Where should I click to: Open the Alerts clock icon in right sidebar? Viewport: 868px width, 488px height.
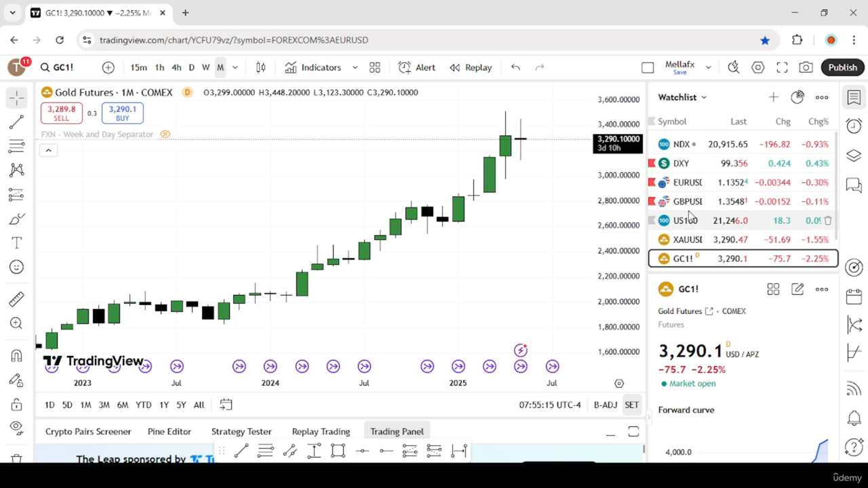click(x=854, y=126)
